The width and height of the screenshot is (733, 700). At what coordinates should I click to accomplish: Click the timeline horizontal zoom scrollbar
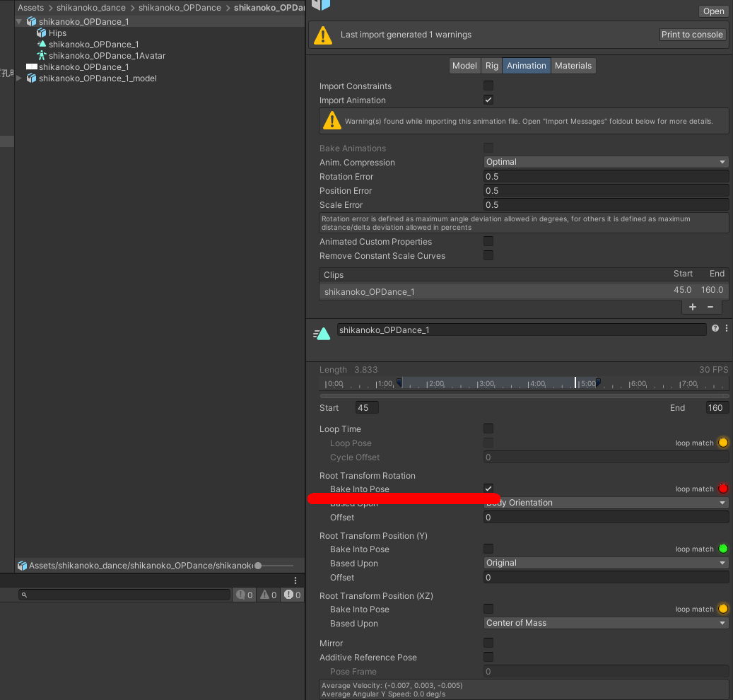524,395
